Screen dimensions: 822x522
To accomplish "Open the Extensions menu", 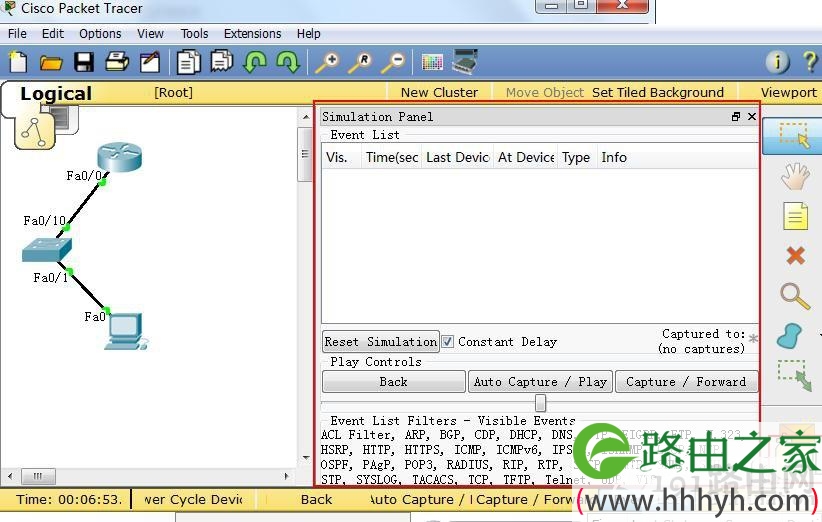I will point(253,34).
